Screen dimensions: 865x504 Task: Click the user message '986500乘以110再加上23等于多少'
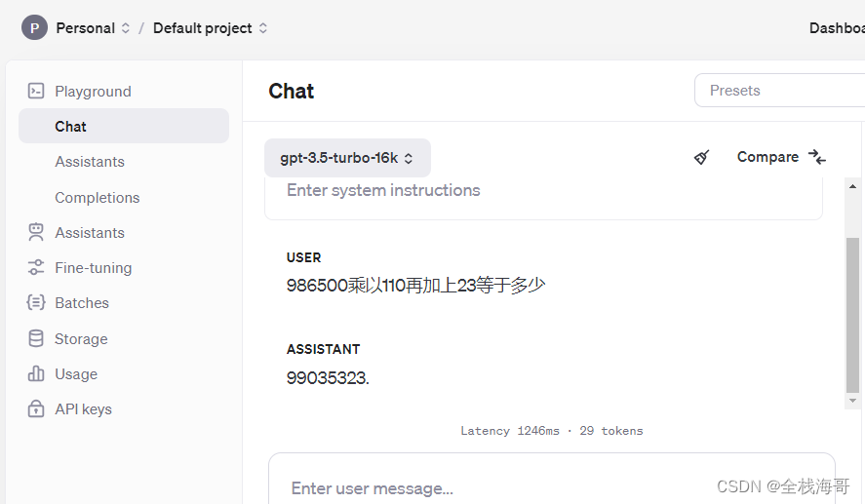pos(416,285)
